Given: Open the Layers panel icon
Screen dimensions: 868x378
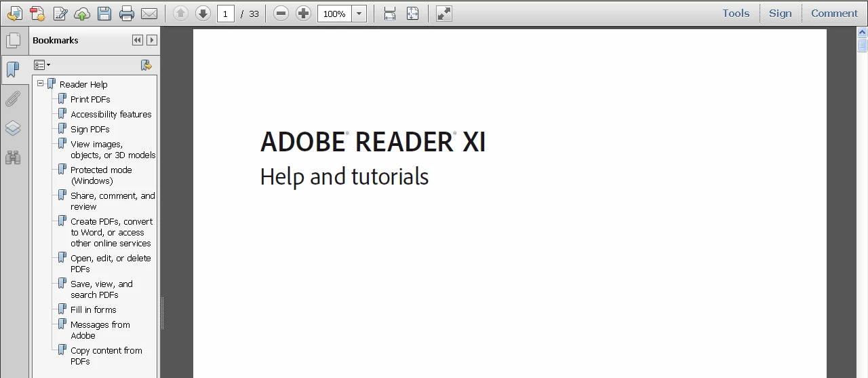Looking at the screenshot, I should click(x=13, y=128).
